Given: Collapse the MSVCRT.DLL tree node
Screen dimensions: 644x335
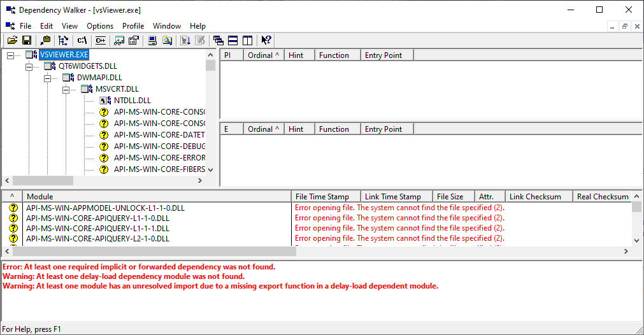Looking at the screenshot, I should coord(66,89).
